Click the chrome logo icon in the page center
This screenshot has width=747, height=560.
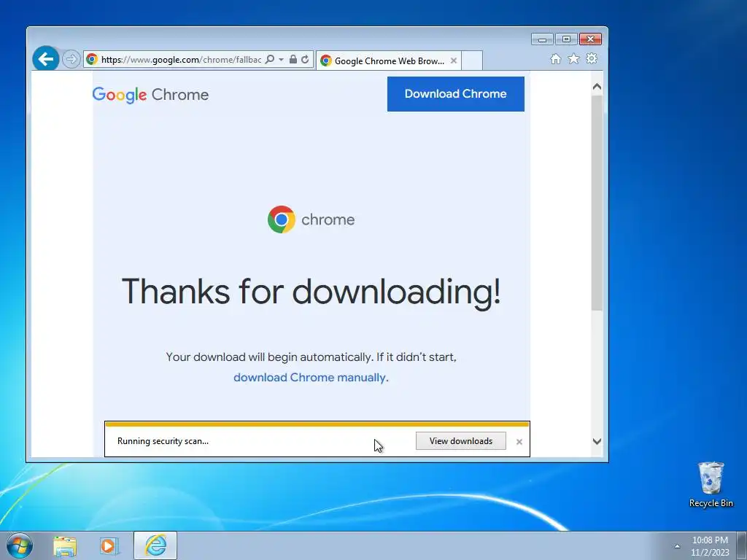pos(282,219)
